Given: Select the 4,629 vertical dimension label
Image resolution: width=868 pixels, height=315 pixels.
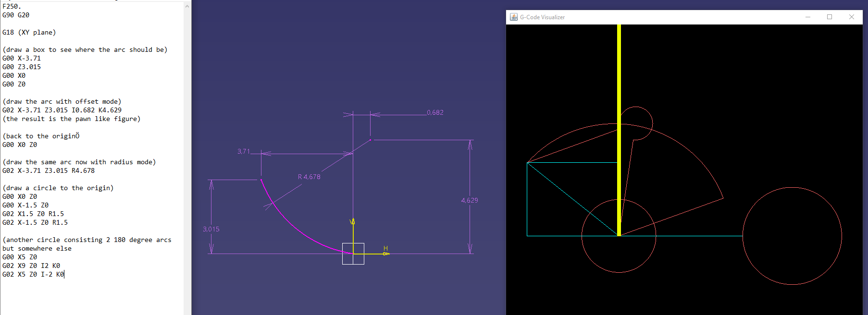Looking at the screenshot, I should (x=470, y=200).
